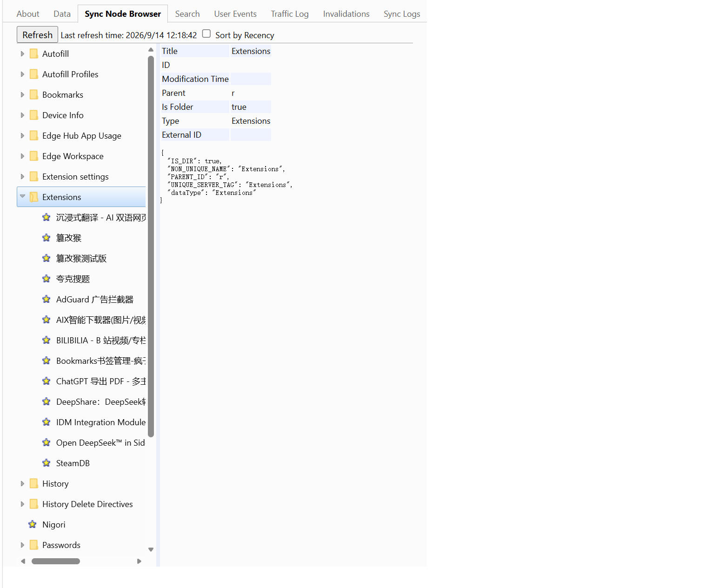The height and width of the screenshot is (588, 712).
Task: Click the folder icon beside Passwords
Action: pyautogui.click(x=34, y=545)
